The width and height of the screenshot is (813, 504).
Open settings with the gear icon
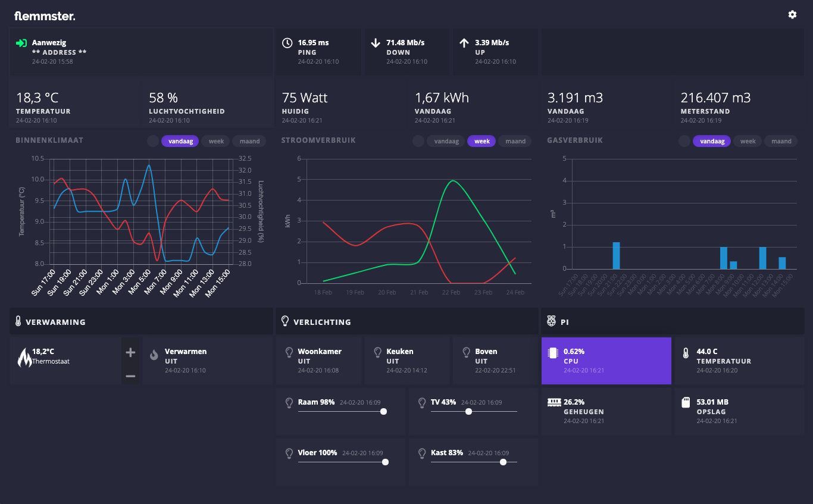tap(792, 14)
